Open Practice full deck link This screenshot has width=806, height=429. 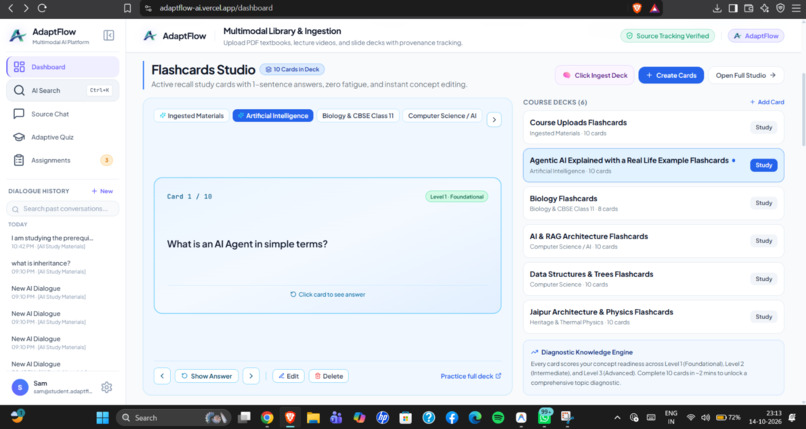[x=470, y=376]
